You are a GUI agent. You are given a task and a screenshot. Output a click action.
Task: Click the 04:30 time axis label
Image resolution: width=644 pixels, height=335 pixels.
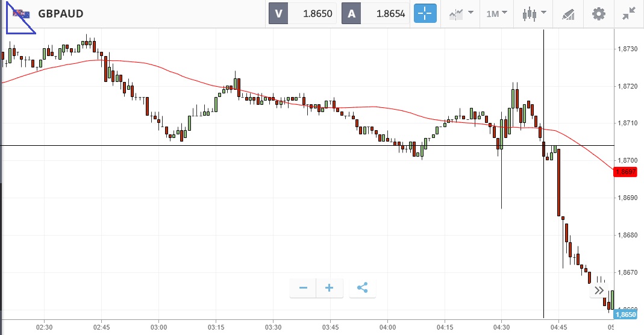click(501, 327)
